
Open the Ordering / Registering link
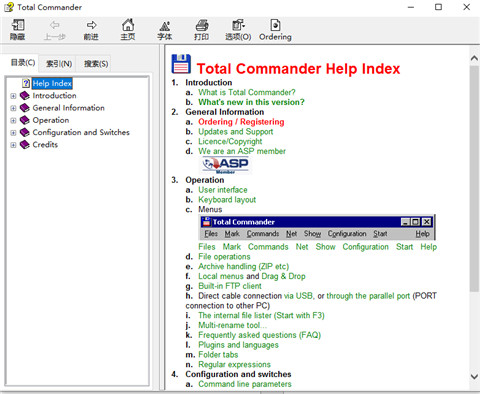click(x=241, y=122)
